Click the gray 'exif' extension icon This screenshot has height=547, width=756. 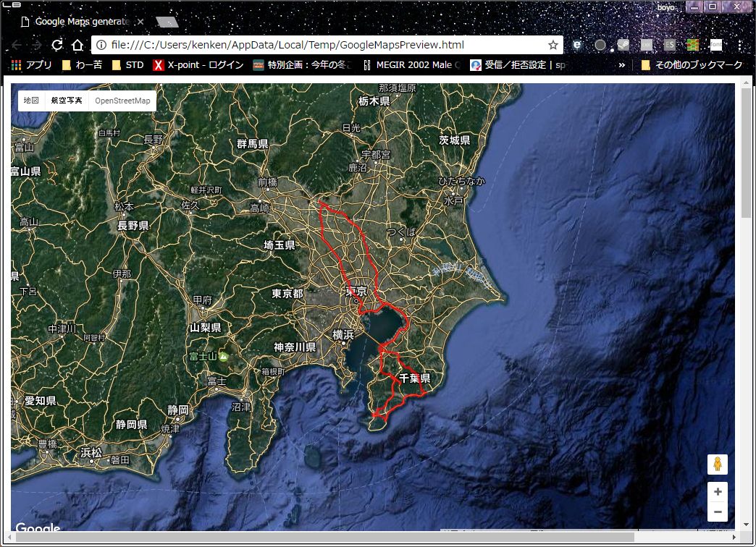coord(646,45)
